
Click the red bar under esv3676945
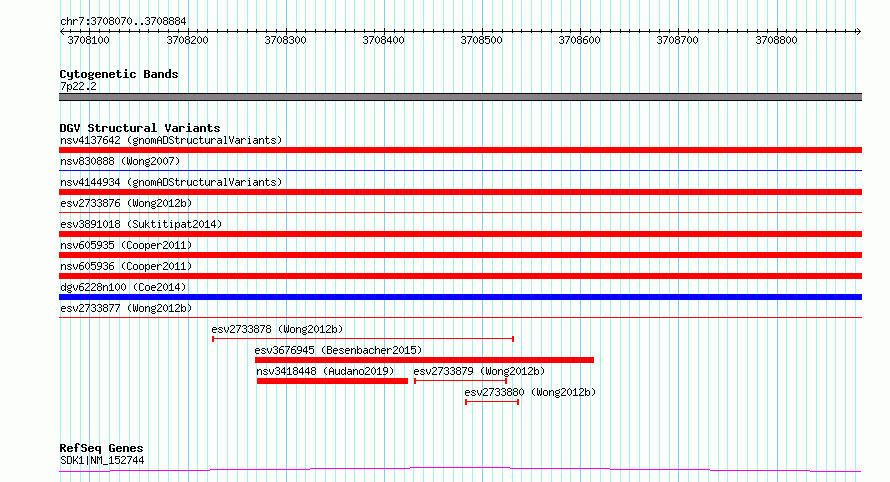(425, 360)
